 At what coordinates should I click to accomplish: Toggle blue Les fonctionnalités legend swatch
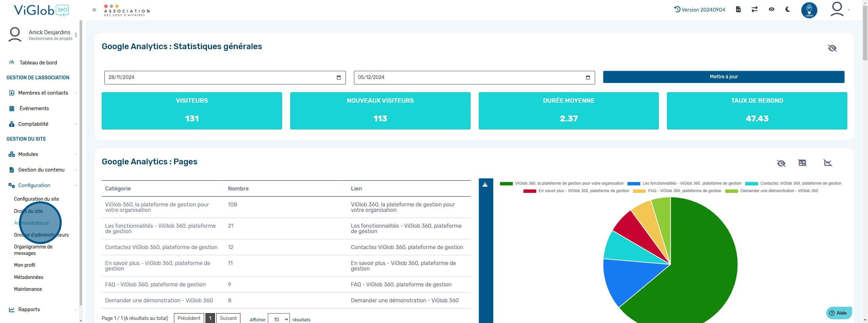(634, 184)
